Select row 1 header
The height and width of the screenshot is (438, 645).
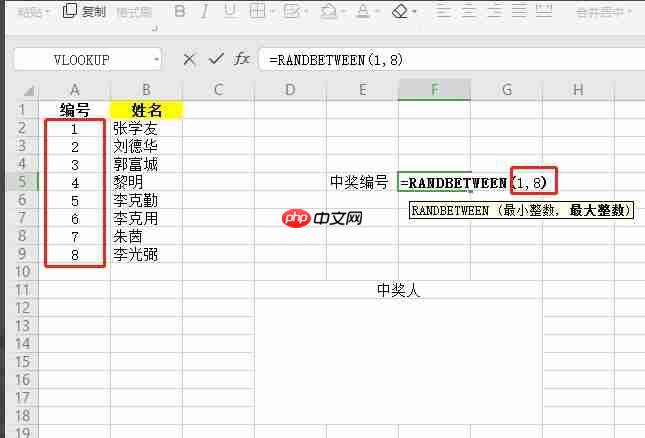pos(22,110)
